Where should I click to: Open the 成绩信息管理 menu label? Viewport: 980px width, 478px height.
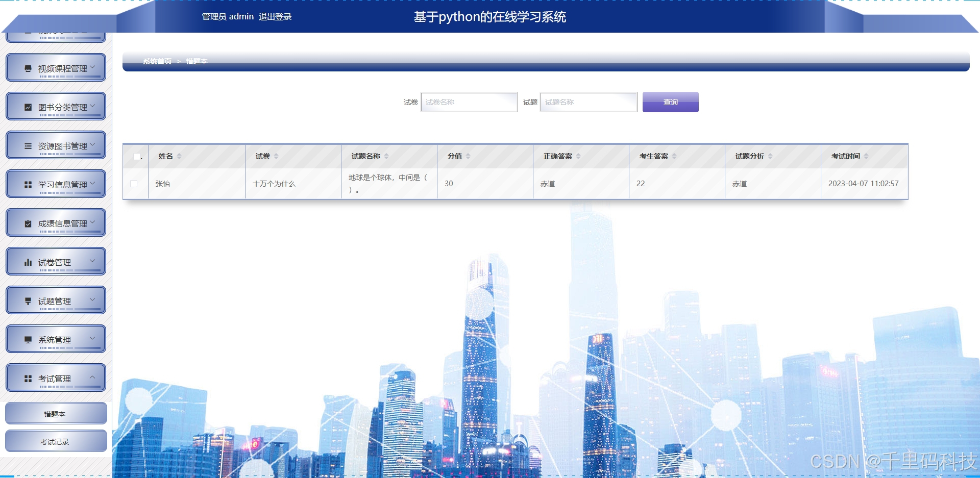click(63, 223)
